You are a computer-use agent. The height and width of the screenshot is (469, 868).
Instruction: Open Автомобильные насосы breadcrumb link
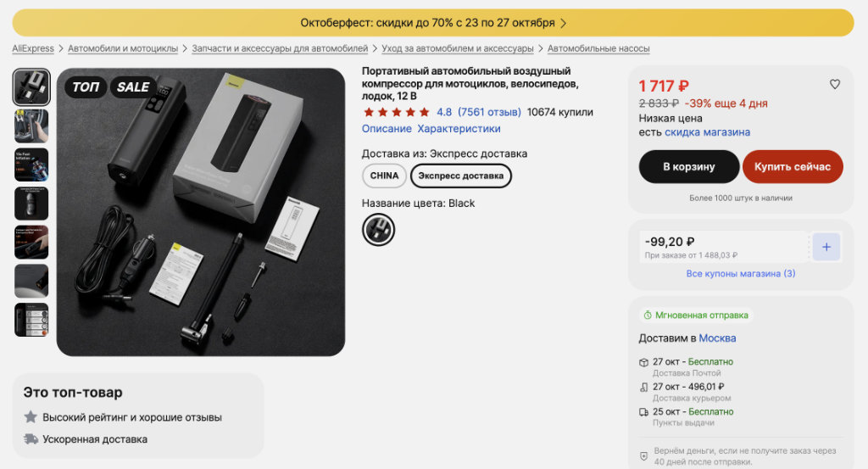pyautogui.click(x=598, y=48)
